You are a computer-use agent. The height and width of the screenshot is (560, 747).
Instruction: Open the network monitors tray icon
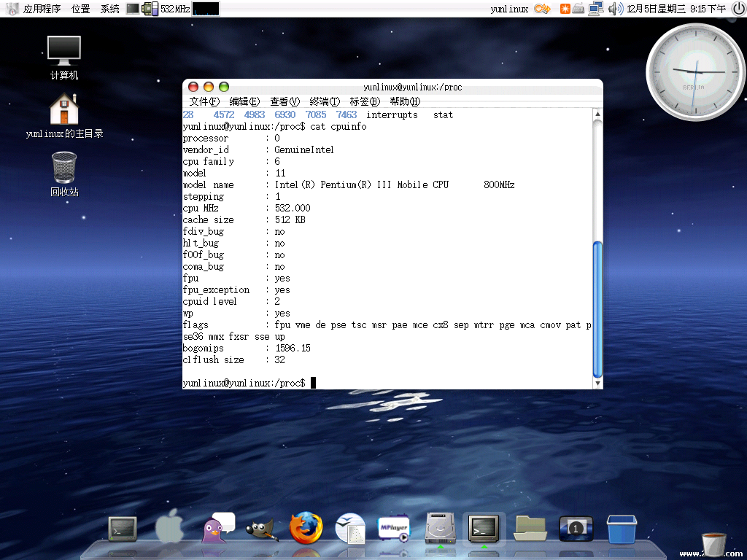(x=596, y=9)
